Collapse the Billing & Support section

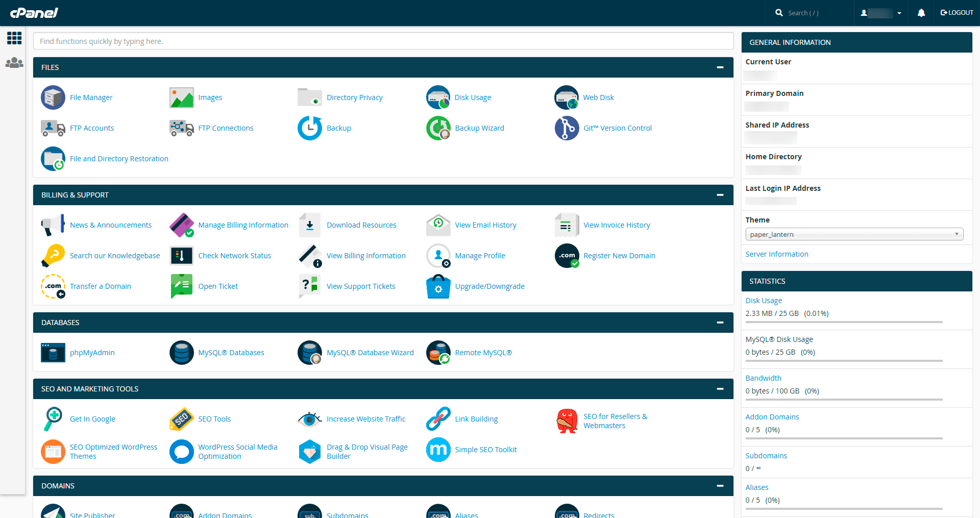coord(720,195)
